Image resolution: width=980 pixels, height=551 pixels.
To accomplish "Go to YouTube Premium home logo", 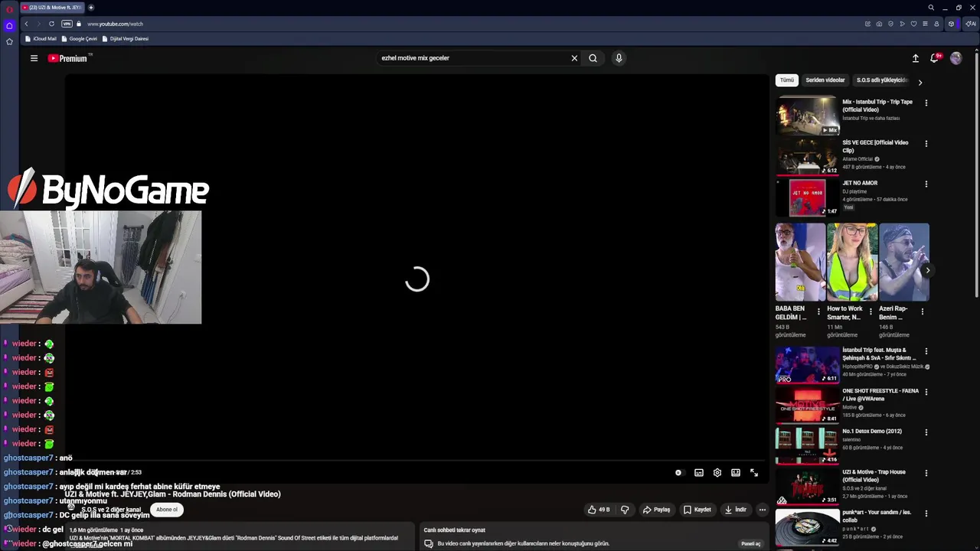I will coord(69,58).
